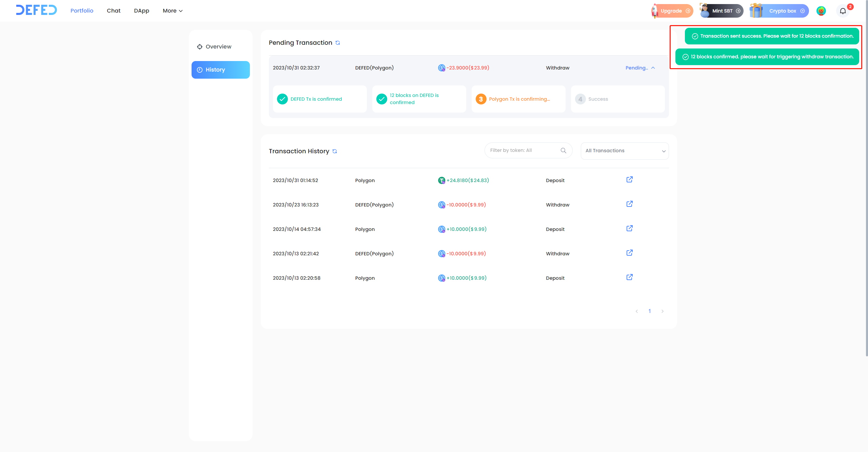Open external link for 2023/10/23 withdraw

click(x=629, y=204)
